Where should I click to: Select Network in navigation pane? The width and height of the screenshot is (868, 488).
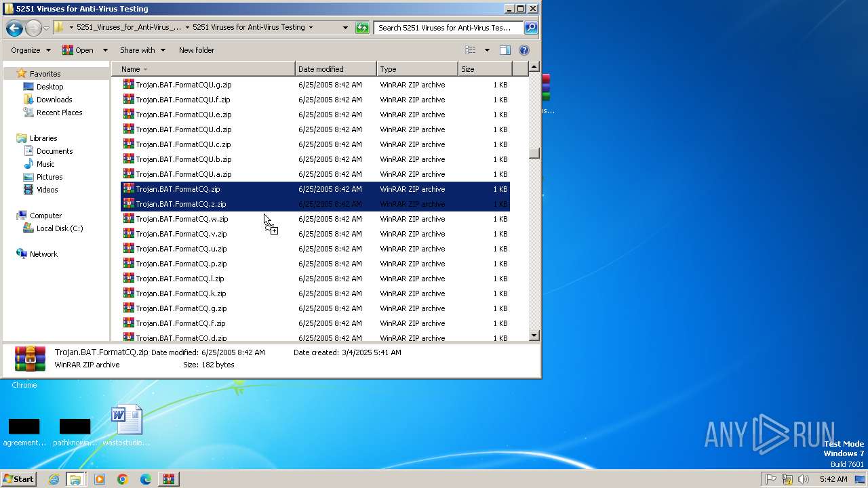point(43,254)
